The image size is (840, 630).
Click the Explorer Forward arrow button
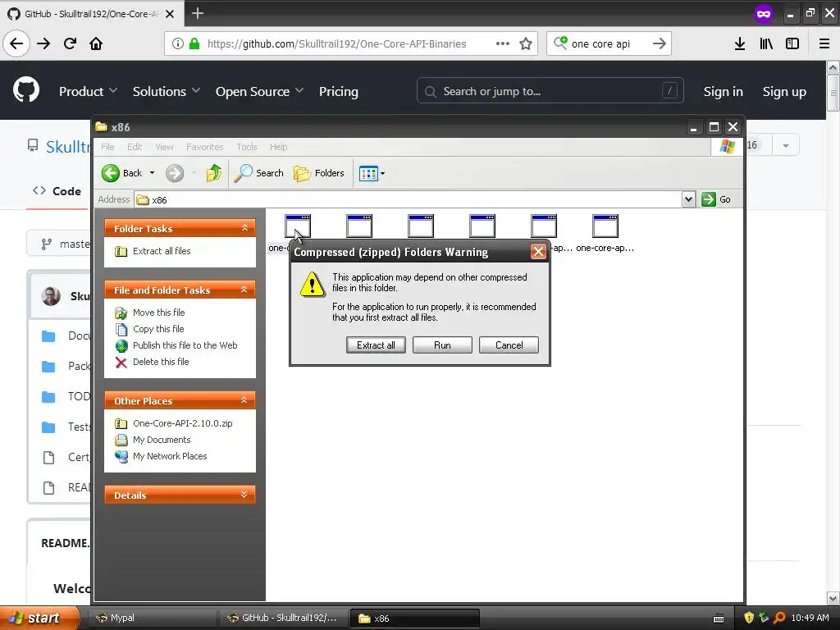click(x=175, y=173)
